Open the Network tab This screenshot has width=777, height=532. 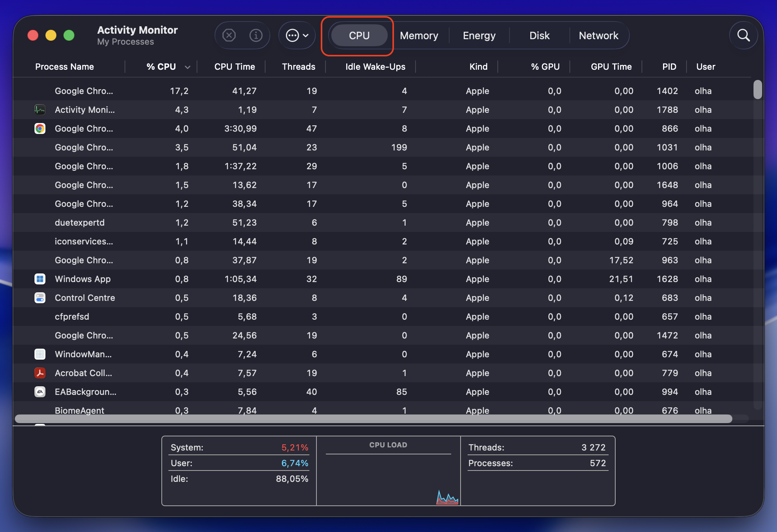pyautogui.click(x=598, y=36)
